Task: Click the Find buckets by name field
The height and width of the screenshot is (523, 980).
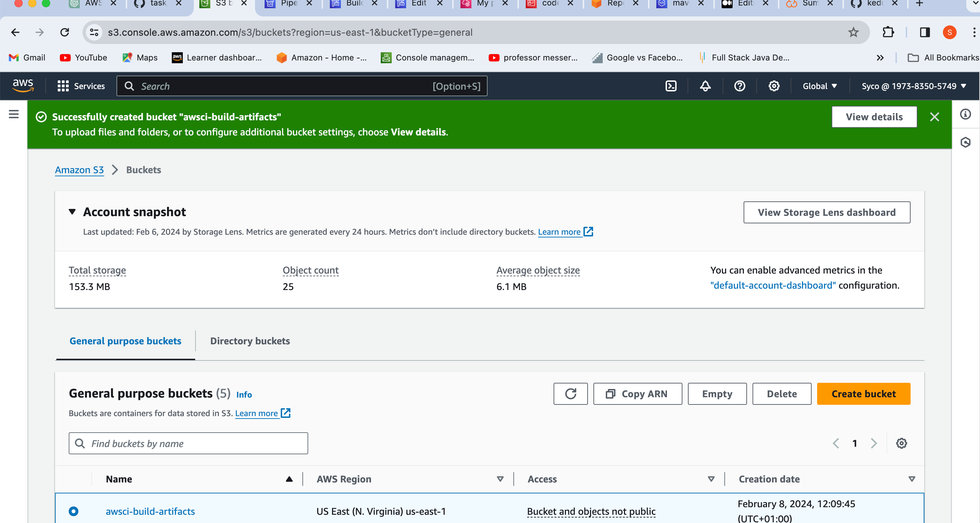Action: coord(188,443)
